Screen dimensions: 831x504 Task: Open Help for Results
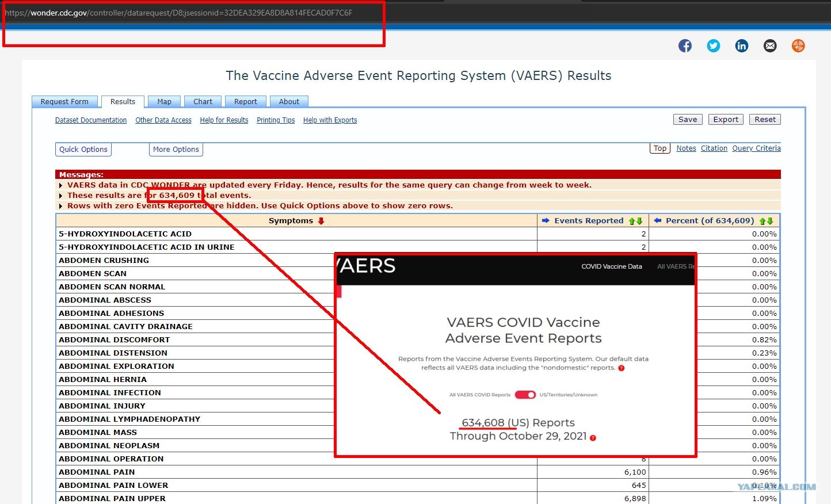pos(224,120)
